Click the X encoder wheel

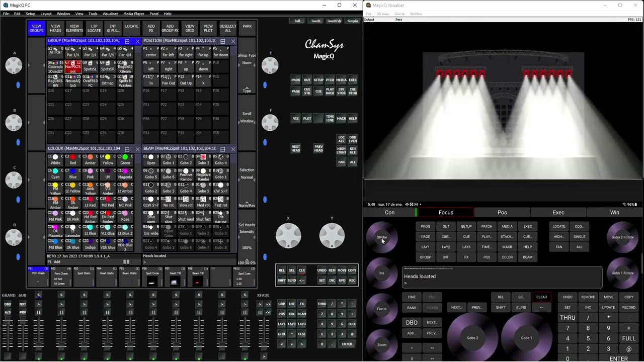(288, 235)
